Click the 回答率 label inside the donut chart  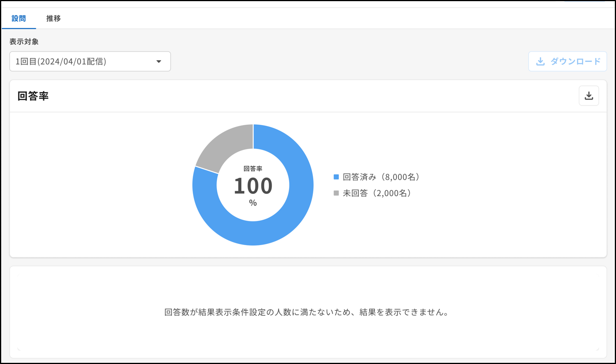coord(253,168)
